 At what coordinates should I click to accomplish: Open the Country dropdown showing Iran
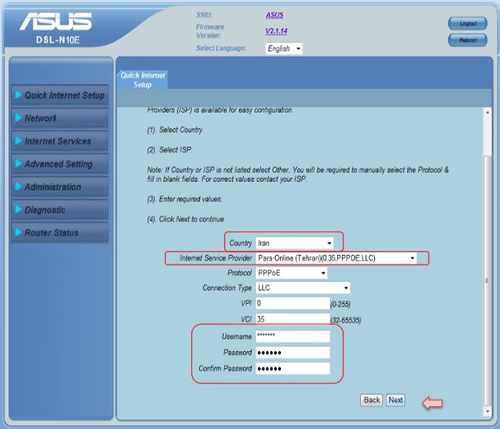295,243
